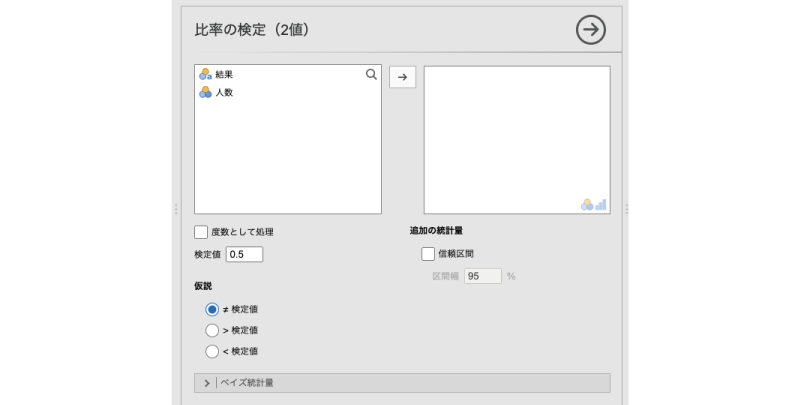Click the ordinal bars icon in target box
Viewport: 800px width, 405px height.
point(601,204)
